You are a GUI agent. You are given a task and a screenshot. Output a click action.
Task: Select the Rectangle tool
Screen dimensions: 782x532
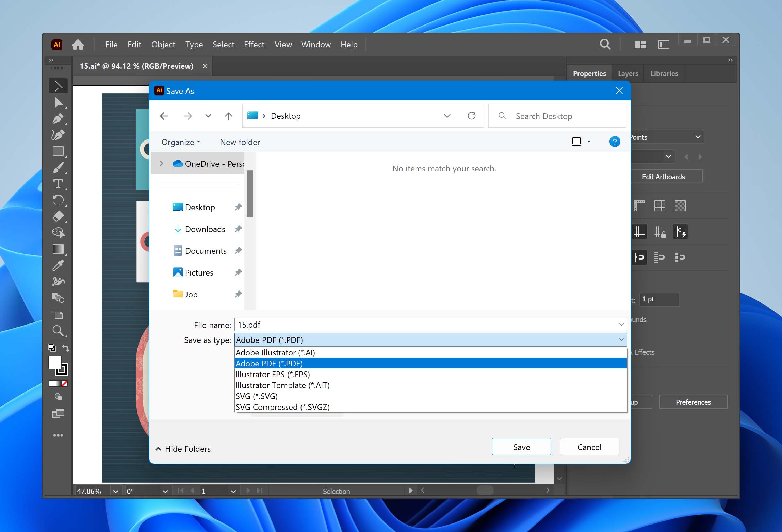coord(58,151)
